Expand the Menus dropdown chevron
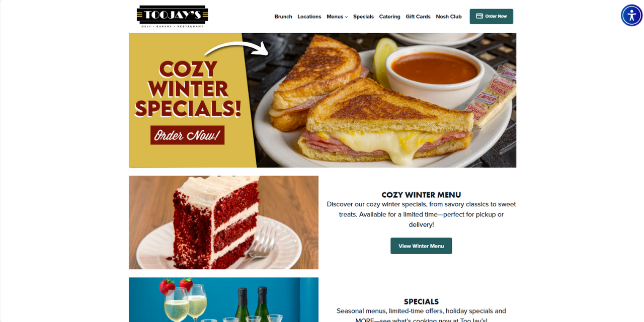 346,17
